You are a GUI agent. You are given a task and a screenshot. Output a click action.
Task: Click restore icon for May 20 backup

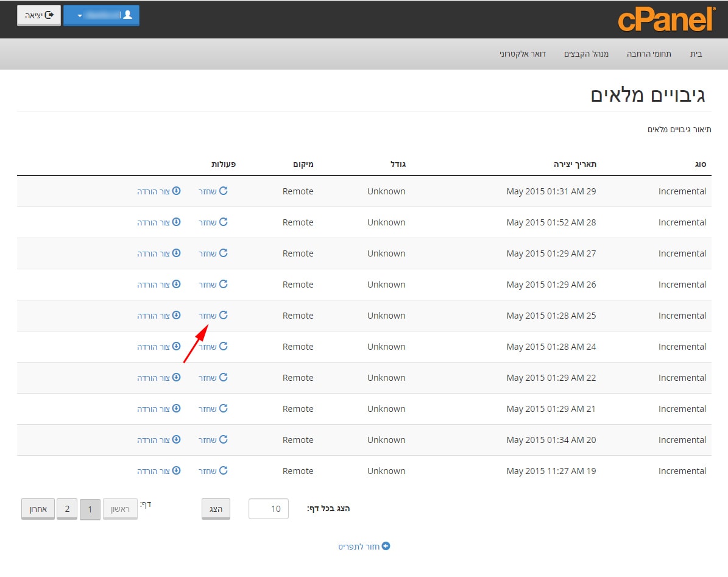click(224, 439)
